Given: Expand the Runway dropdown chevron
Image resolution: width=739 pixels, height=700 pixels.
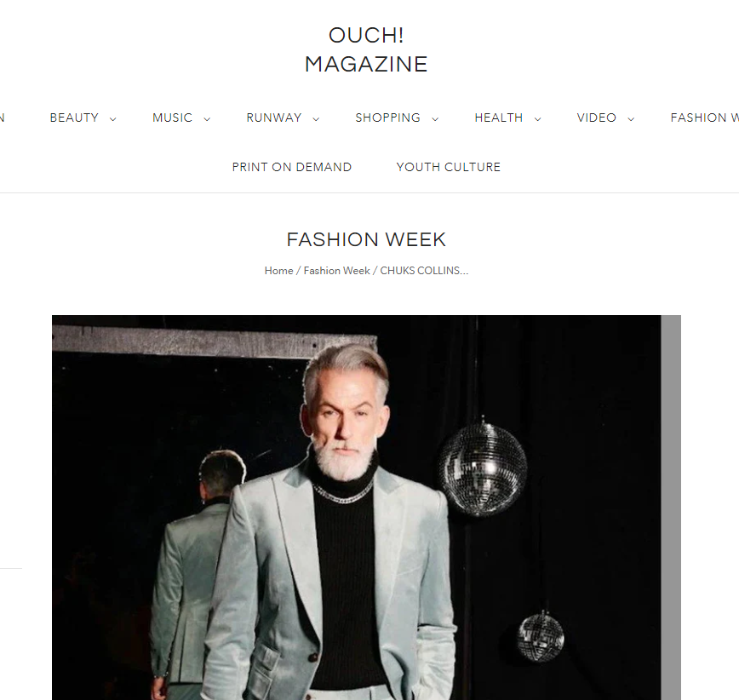Looking at the screenshot, I should (x=316, y=119).
